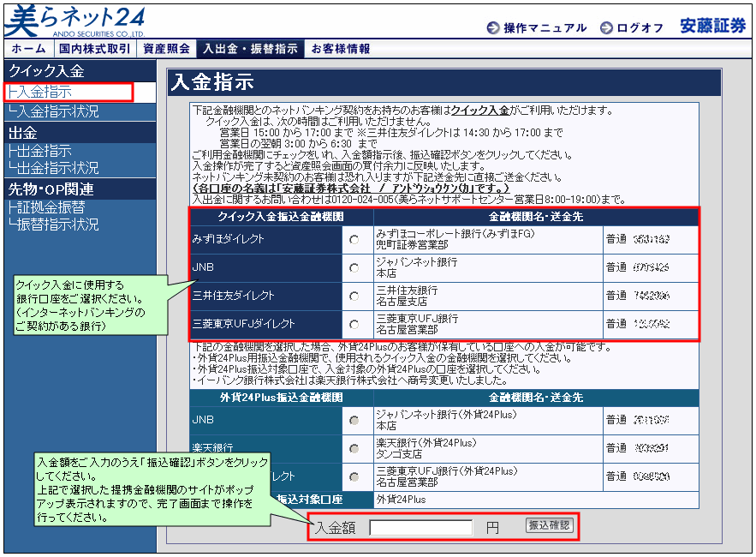Click the 安藤証券 logo text
This screenshot has width=756, height=557.
tap(712, 26)
